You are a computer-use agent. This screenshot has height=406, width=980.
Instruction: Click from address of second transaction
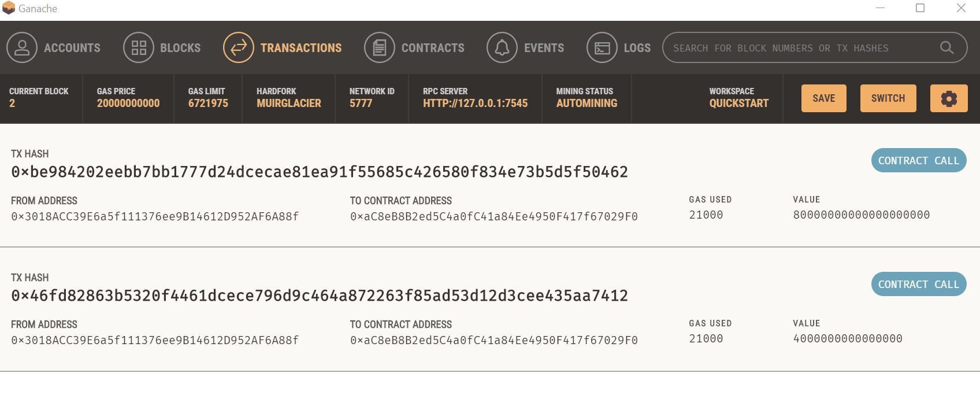point(155,340)
